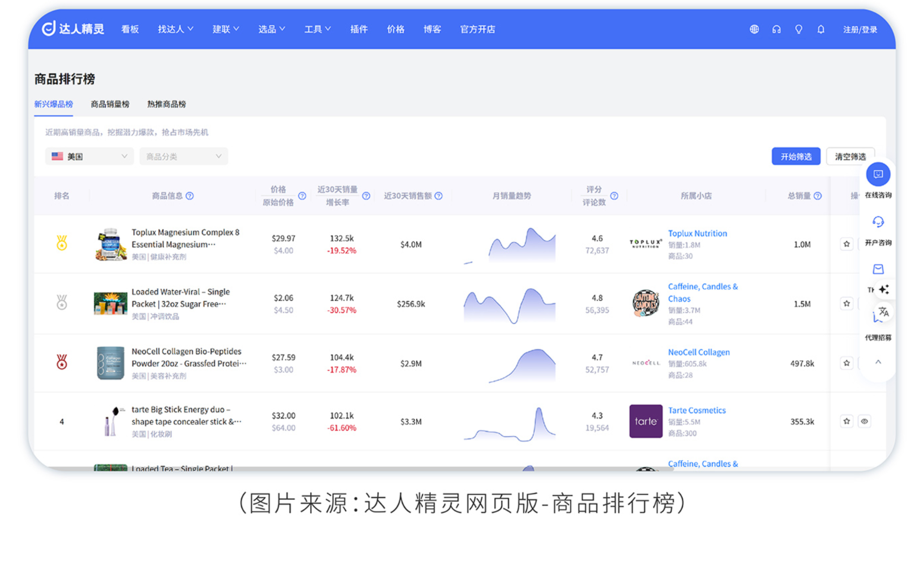Switch to the 商品销量榜 tab
This screenshot has width=924, height=567.
click(x=110, y=104)
